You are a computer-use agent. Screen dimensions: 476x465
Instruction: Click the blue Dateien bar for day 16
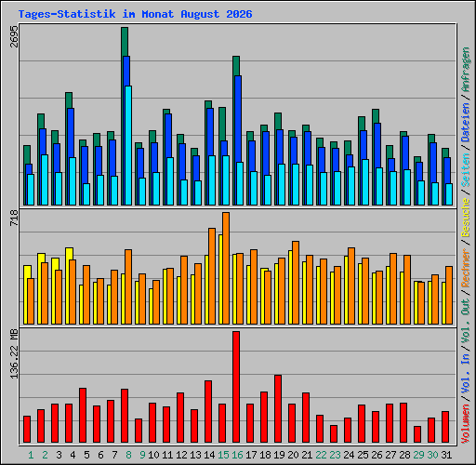coord(238,119)
